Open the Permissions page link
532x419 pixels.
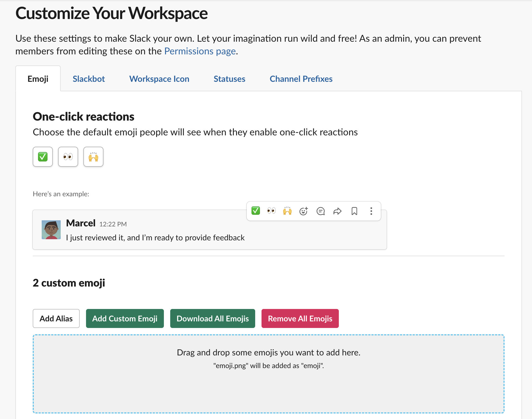200,51
